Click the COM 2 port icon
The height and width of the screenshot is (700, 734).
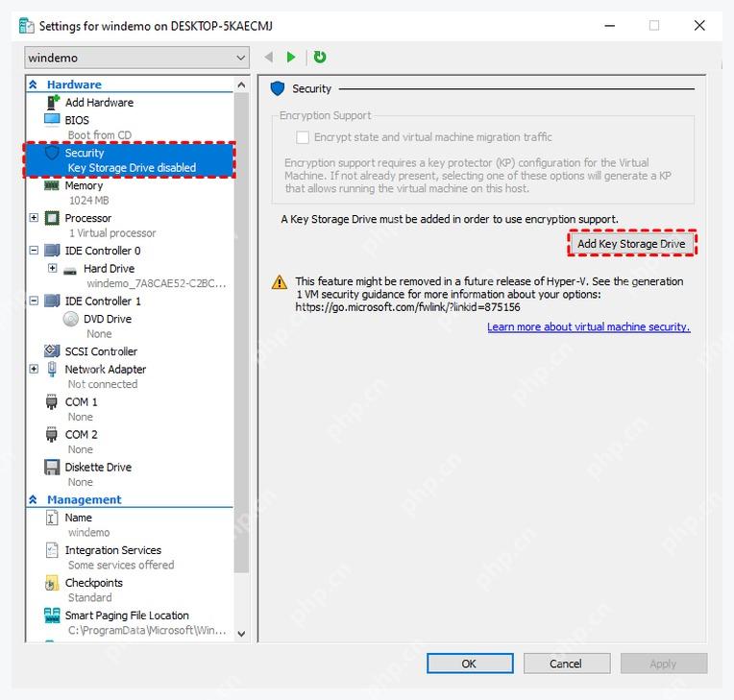52,435
